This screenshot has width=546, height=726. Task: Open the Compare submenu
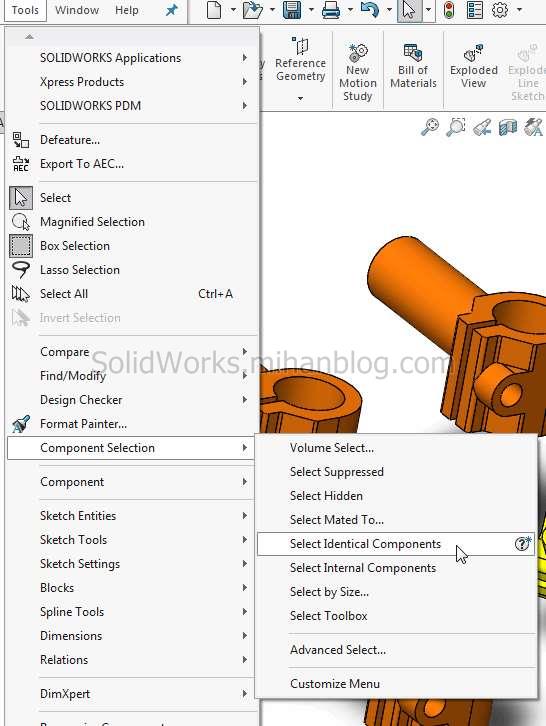132,352
